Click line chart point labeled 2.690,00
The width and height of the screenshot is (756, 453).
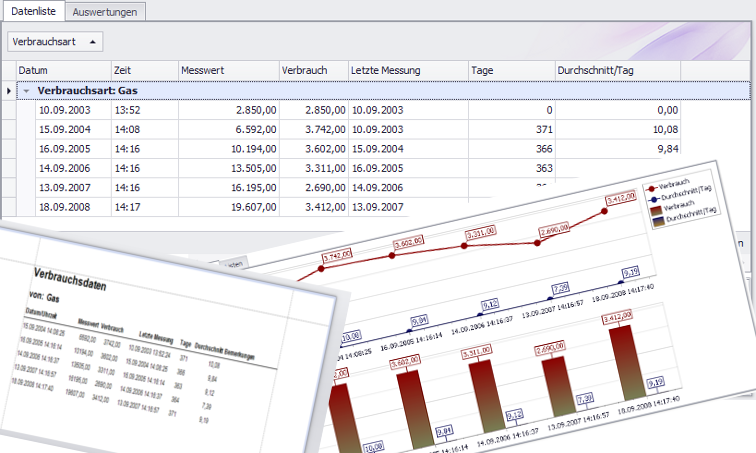[x=537, y=243]
